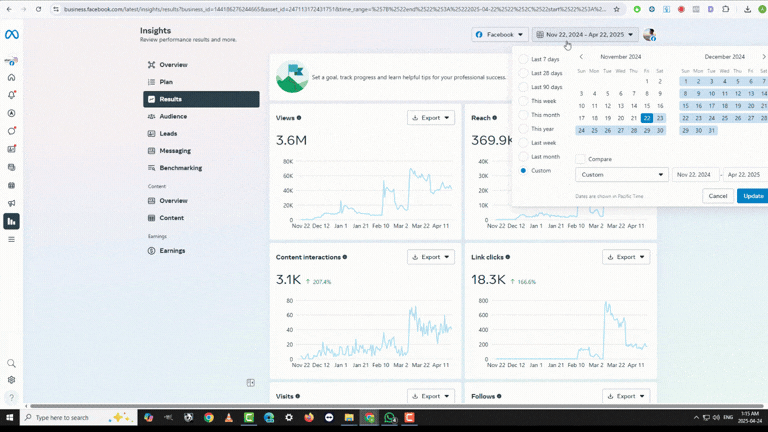Open the Views Export dropdown

point(431,118)
